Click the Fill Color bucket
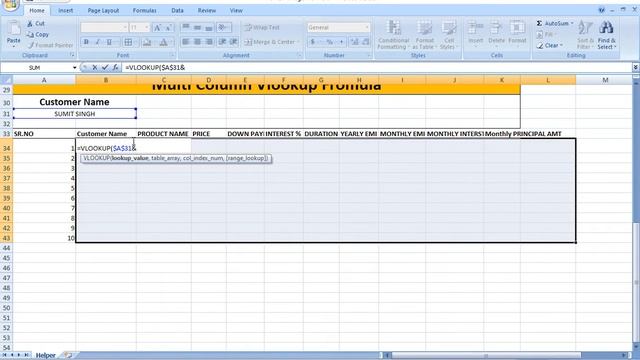Image resolution: width=640 pixels, height=360 pixels. click(x=147, y=42)
